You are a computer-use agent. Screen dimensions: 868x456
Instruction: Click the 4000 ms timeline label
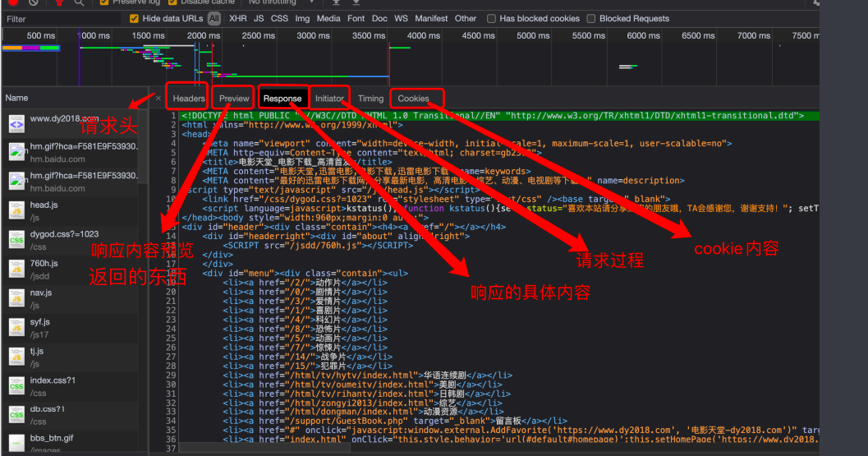coord(424,35)
